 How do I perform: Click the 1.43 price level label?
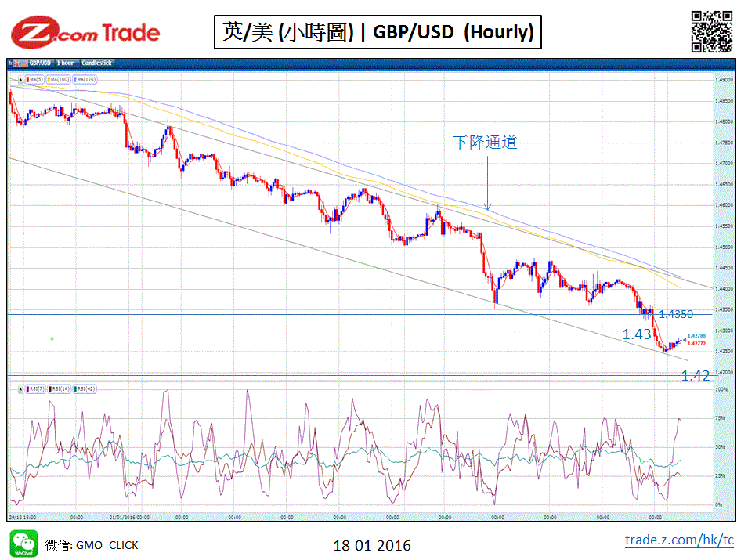637,334
